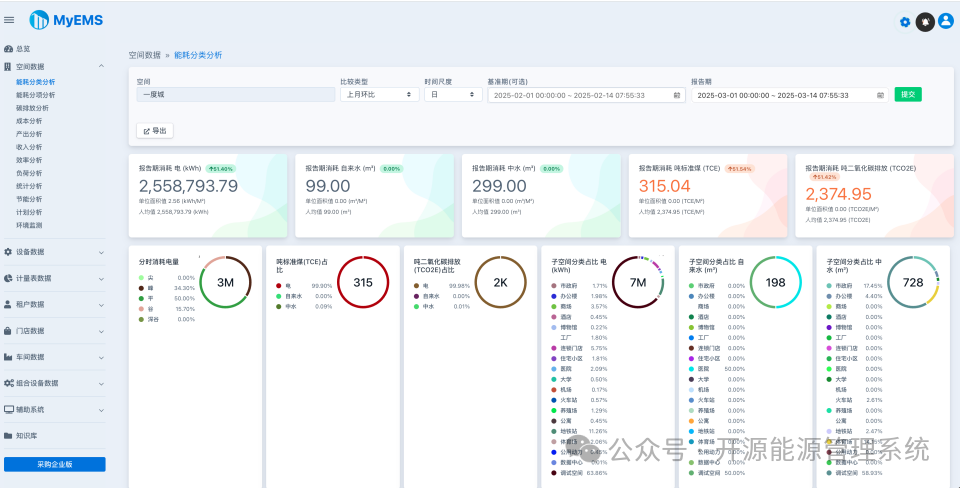Click calendar icon in 报告期 date field

880,96
